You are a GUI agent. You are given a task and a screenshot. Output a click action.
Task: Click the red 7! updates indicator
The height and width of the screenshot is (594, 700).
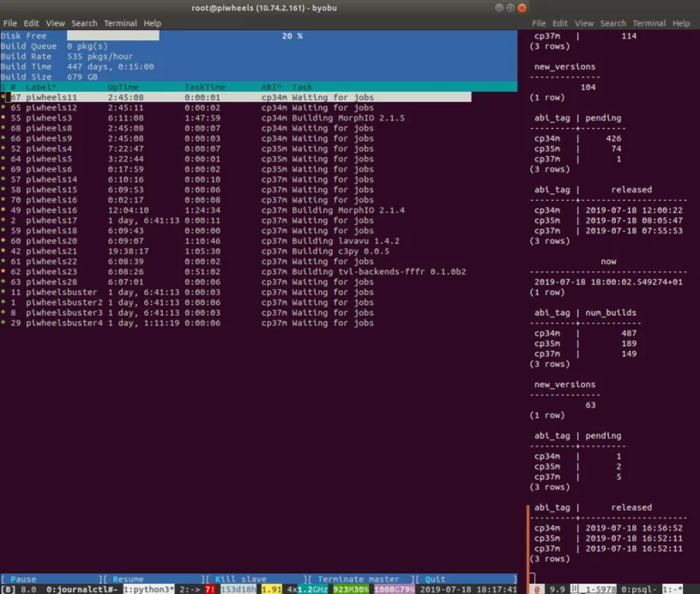point(210,589)
